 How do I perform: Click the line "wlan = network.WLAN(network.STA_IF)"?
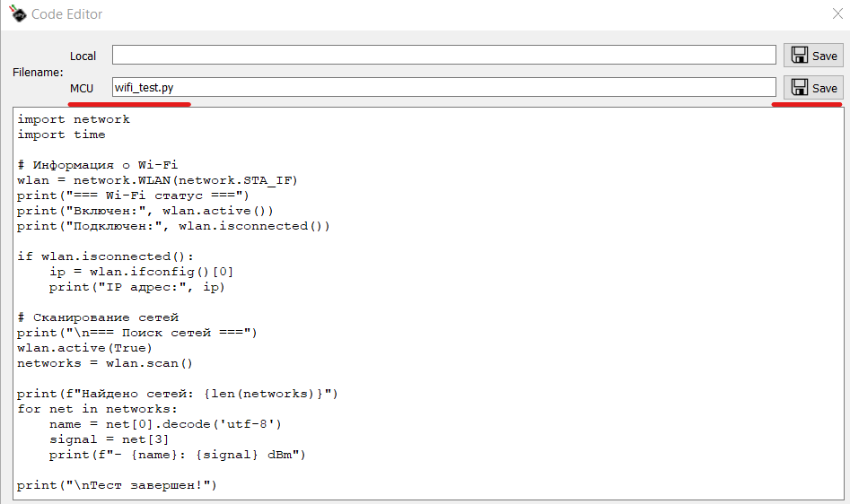157,179
